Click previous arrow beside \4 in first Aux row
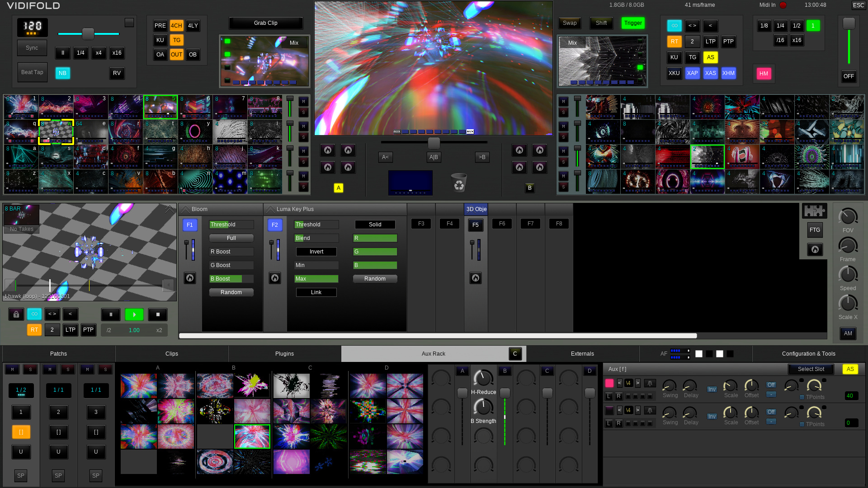868x488 pixels. (x=619, y=383)
